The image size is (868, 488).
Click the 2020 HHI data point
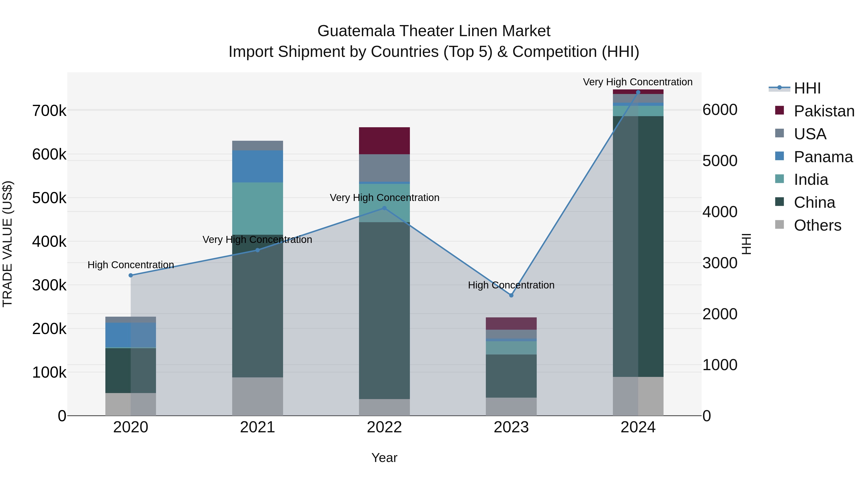pos(131,275)
